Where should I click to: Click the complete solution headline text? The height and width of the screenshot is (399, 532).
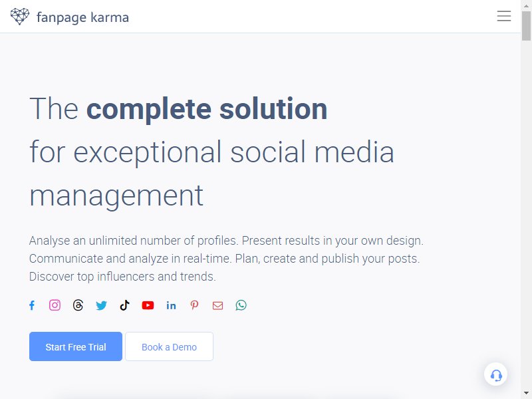(207, 109)
